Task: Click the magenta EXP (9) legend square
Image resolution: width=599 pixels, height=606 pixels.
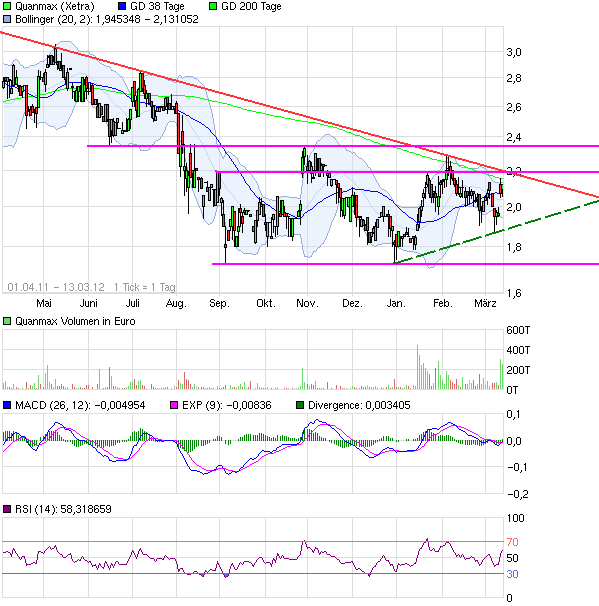Action: point(174,405)
